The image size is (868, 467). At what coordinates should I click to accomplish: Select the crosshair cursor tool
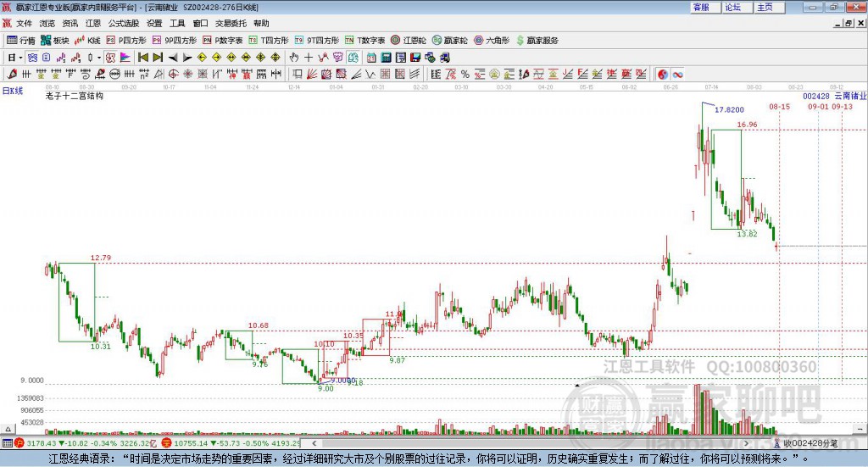tap(309, 58)
